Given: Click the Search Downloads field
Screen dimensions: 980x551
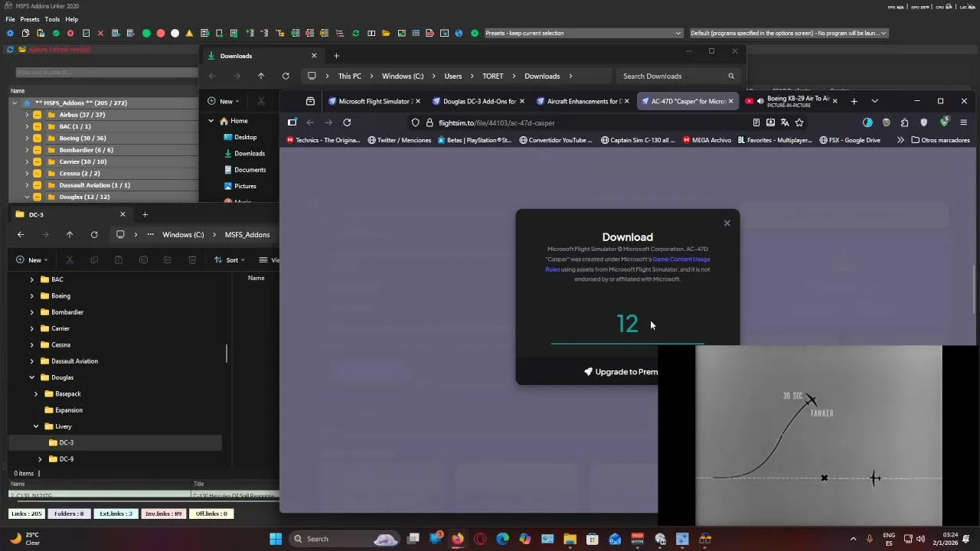Looking at the screenshot, I should coord(678,76).
